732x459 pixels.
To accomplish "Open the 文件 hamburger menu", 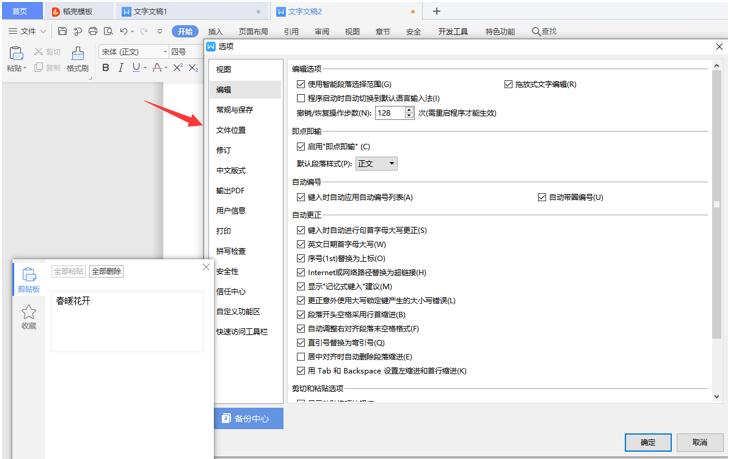I will click(13, 31).
